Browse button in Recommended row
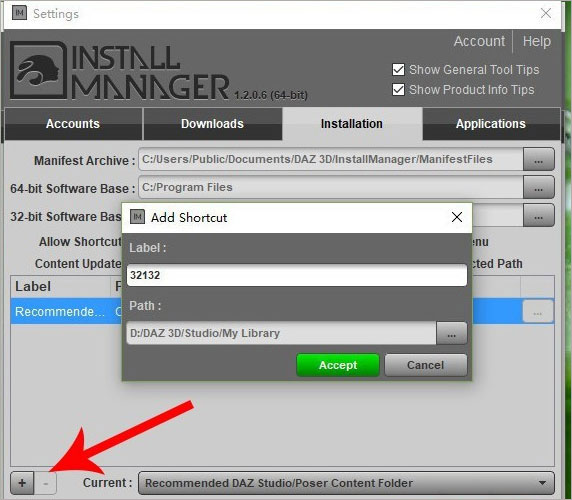572x500 pixels. (537, 311)
